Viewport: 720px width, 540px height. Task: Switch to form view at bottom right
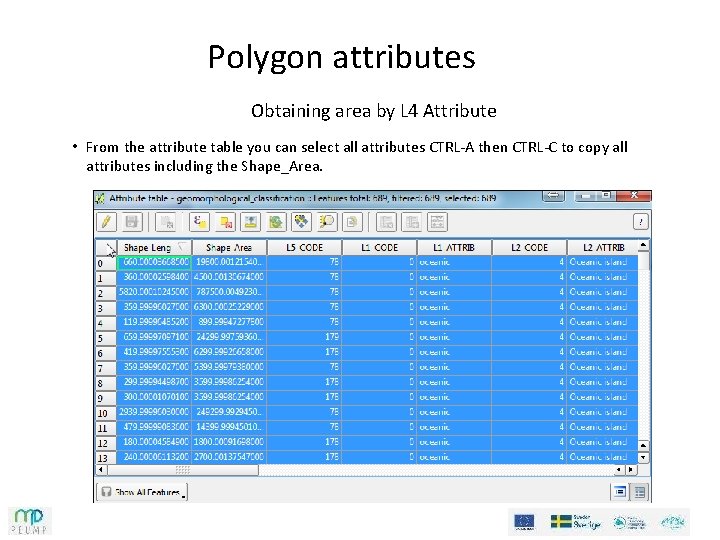[x=620, y=492]
